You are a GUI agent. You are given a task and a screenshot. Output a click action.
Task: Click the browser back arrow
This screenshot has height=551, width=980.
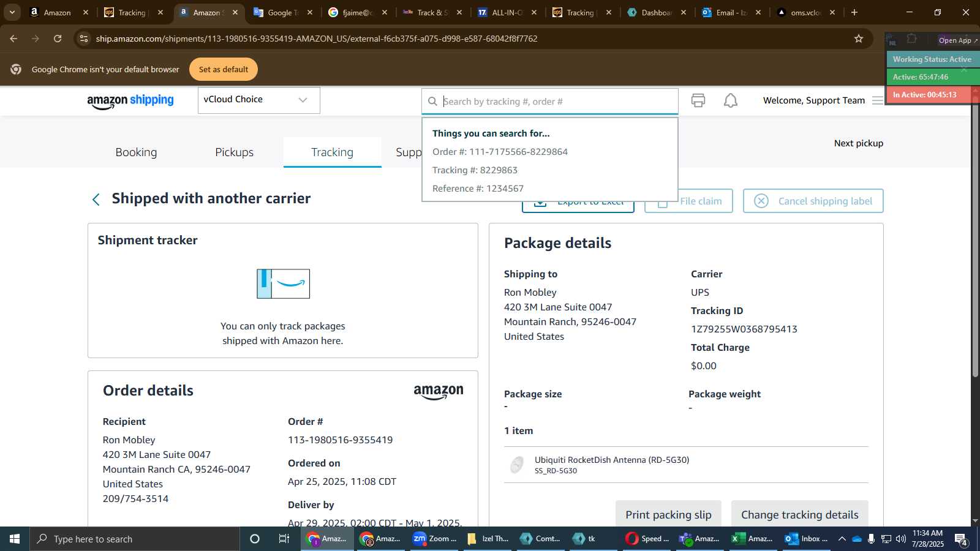pyautogui.click(x=13, y=39)
